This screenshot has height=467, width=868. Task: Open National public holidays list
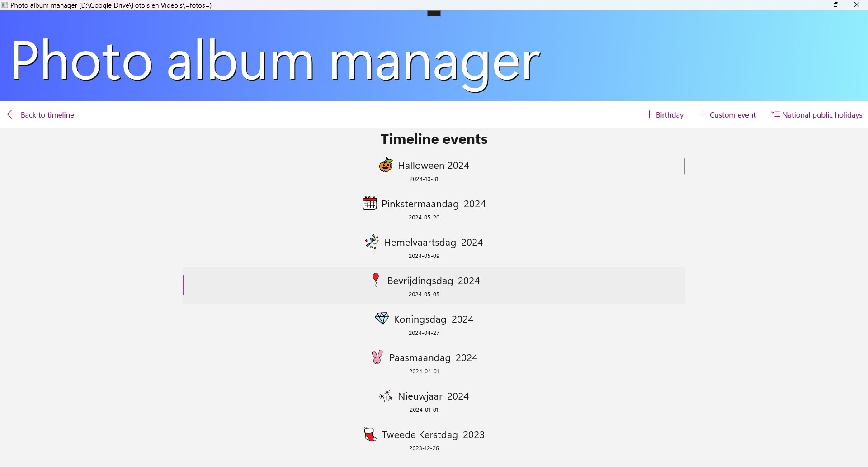(816, 115)
